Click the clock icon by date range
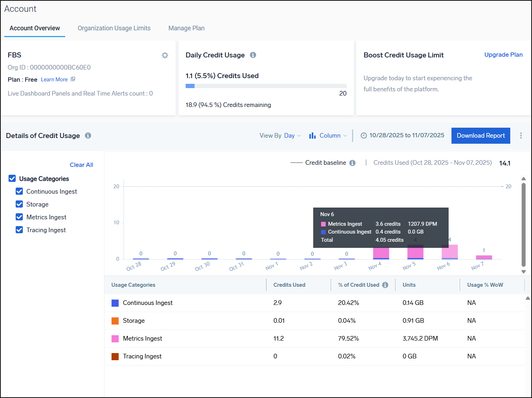The image size is (532, 398). pos(363,136)
